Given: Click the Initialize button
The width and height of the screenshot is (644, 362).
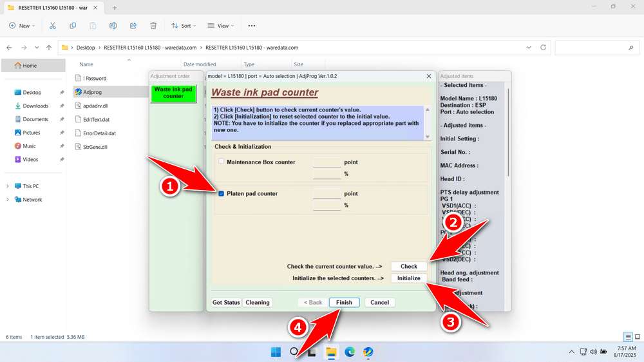Looking at the screenshot, I should pos(409,278).
